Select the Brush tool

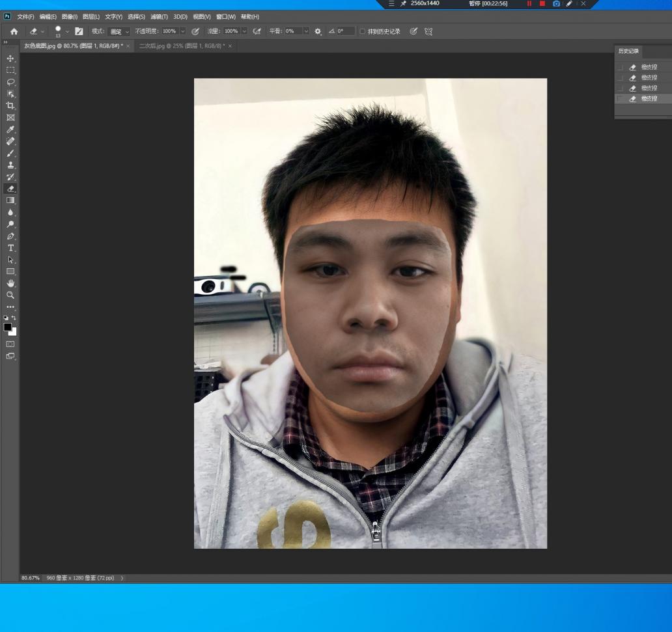coord(10,153)
